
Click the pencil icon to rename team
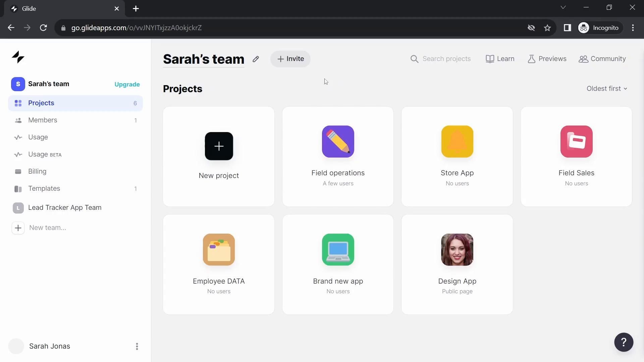[x=256, y=59]
